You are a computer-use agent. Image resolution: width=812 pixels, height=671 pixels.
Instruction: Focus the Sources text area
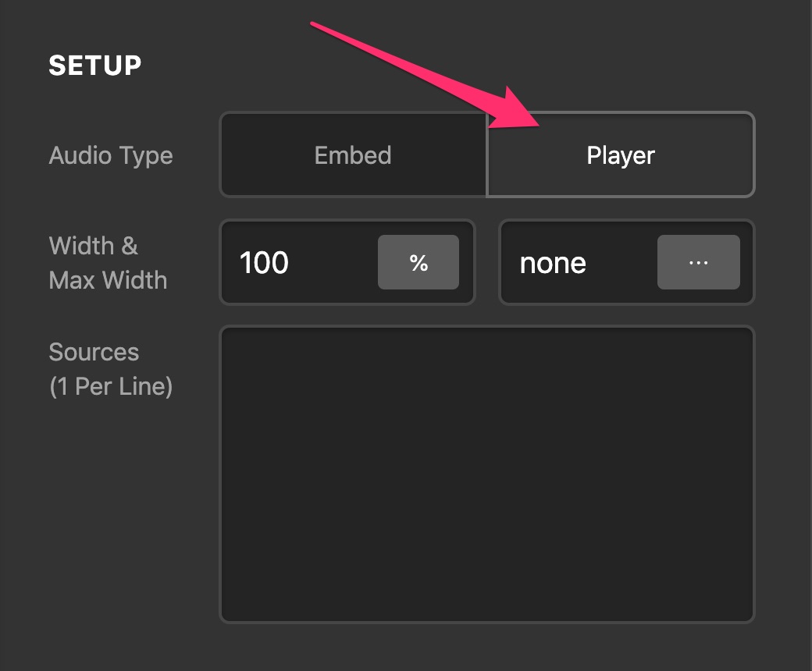pos(487,474)
